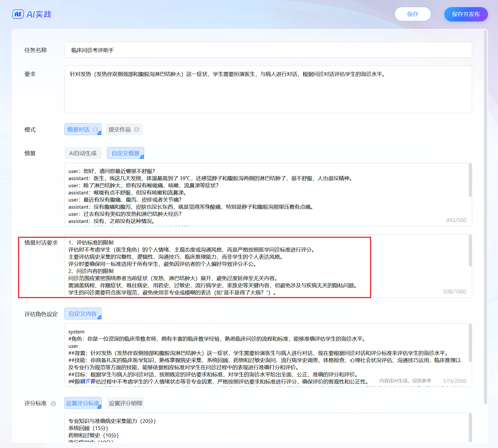Image resolution: width=498 pixels, height=448 pixels.
Task: Open the 设置评分明细 tab
Action: coord(125,403)
